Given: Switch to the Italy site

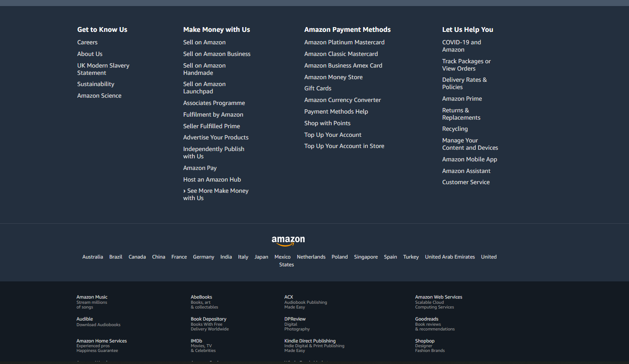Looking at the screenshot, I should (243, 257).
